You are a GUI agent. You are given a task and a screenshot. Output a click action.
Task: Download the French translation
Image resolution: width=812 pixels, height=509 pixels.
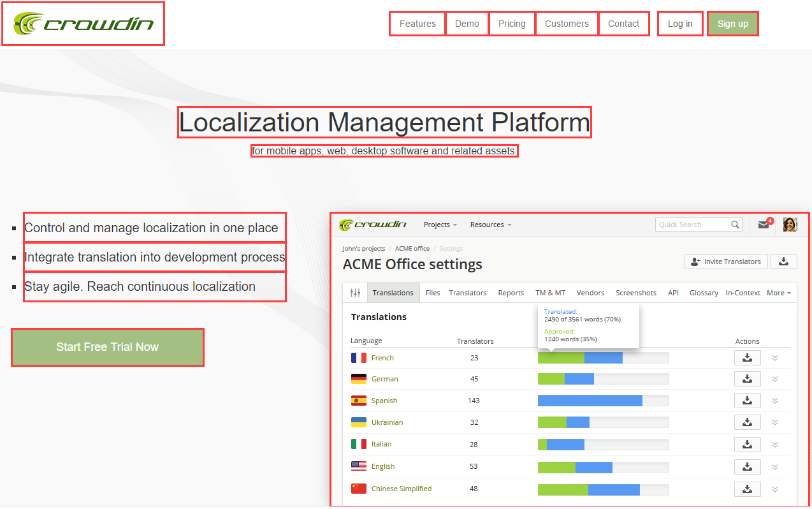click(748, 358)
